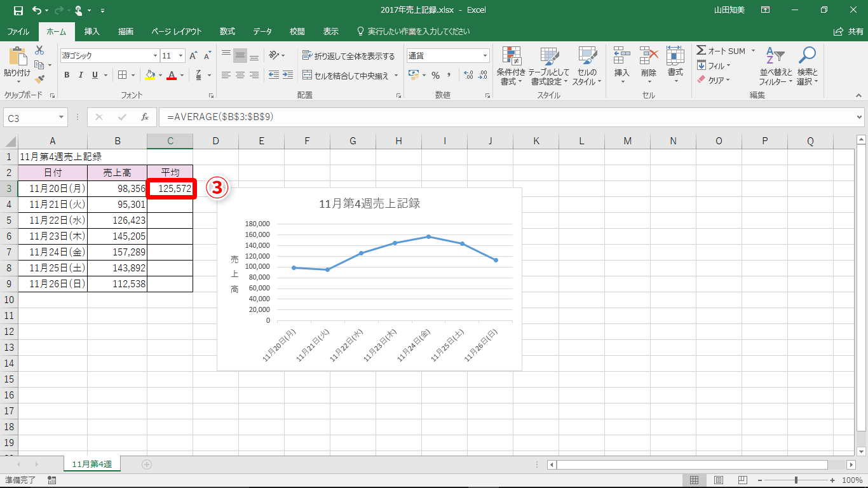
Task: Switch to the Formulas (数式) tab
Action: (x=227, y=31)
